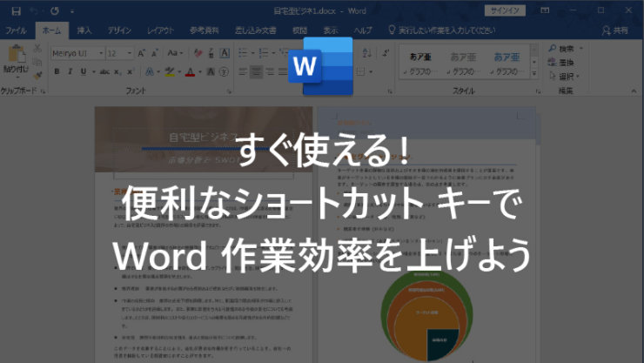The width and height of the screenshot is (644, 363).
Task: Click the Sort A-Z icon
Action: coord(366,53)
